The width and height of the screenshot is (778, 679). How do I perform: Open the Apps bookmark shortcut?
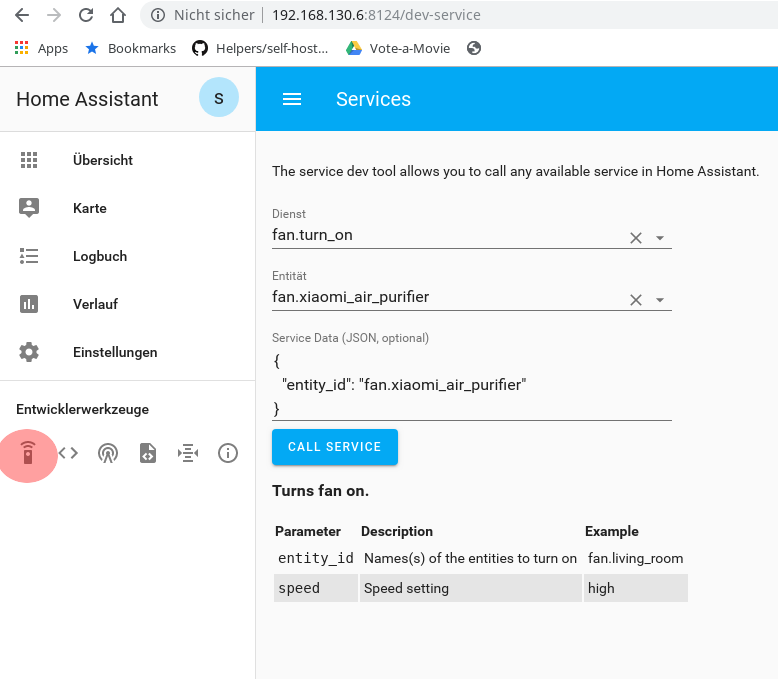tap(41, 48)
